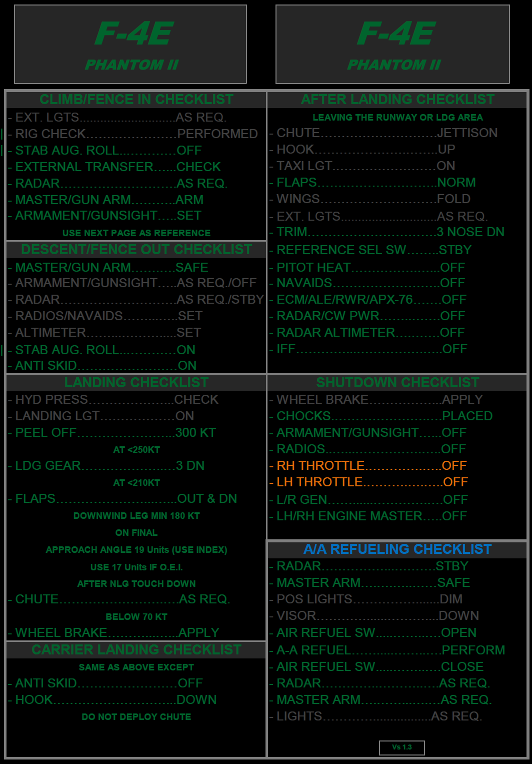
Task: Click the PEEL OFF 300 KT item
Action: 115,433
